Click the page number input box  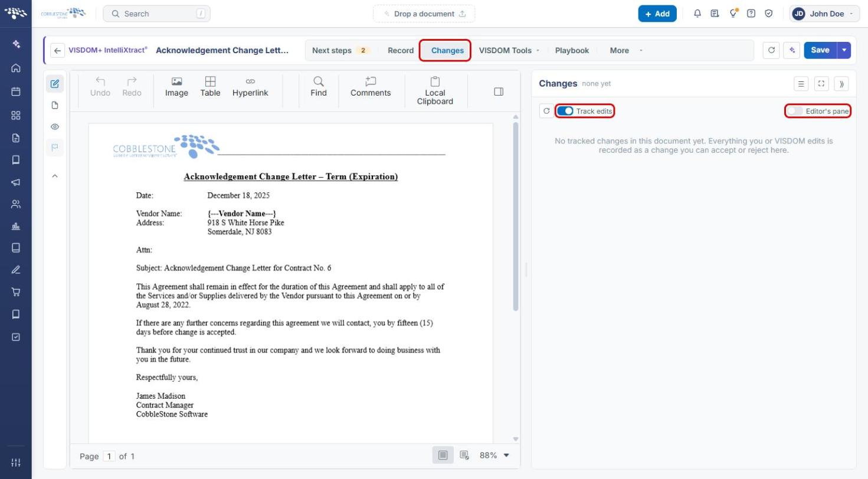coord(109,456)
